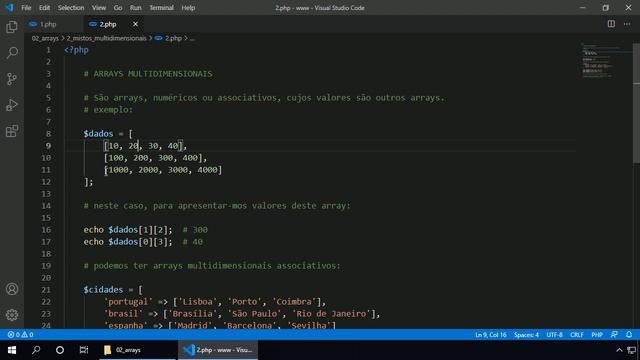Open the Selection menu
640x360 pixels.
(x=71, y=8)
